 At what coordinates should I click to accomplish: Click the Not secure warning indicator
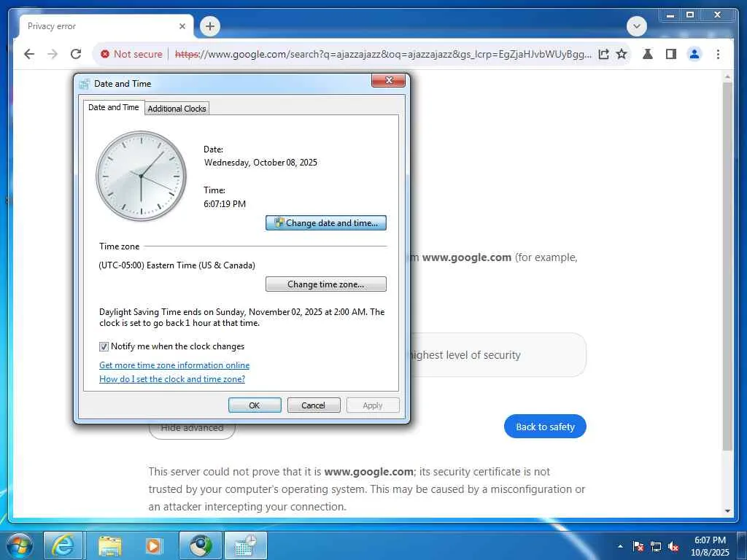(x=131, y=54)
